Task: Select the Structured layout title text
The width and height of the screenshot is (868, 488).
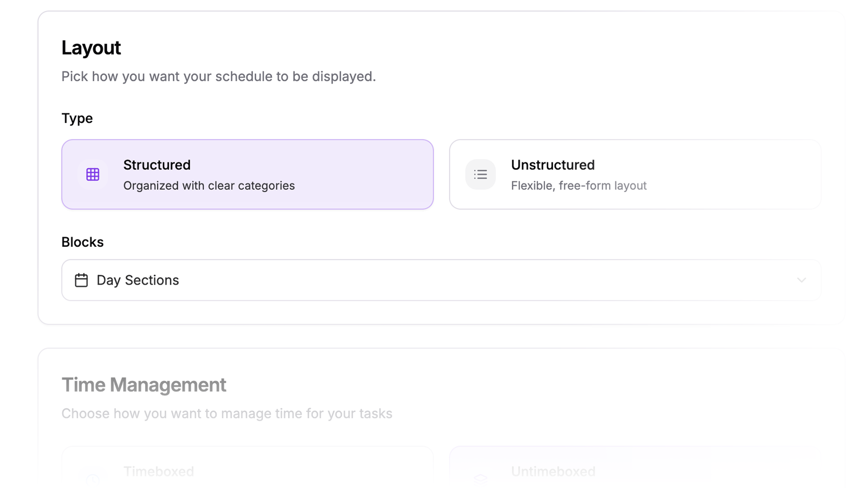Action: (157, 165)
